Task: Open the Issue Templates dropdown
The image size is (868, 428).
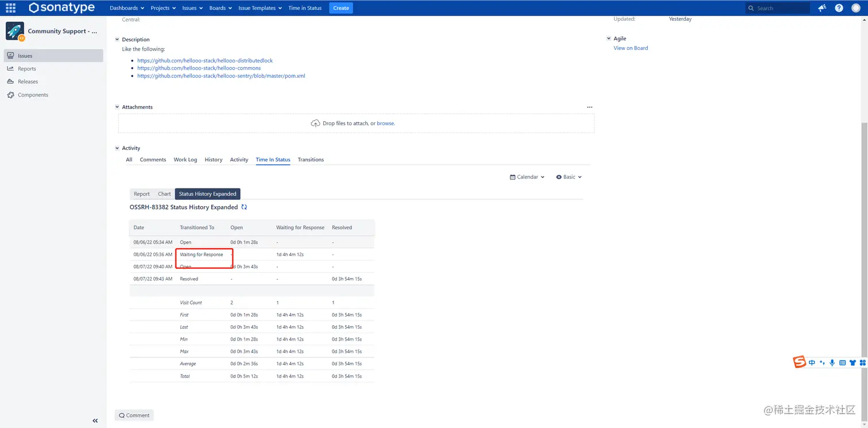Action: (x=260, y=8)
